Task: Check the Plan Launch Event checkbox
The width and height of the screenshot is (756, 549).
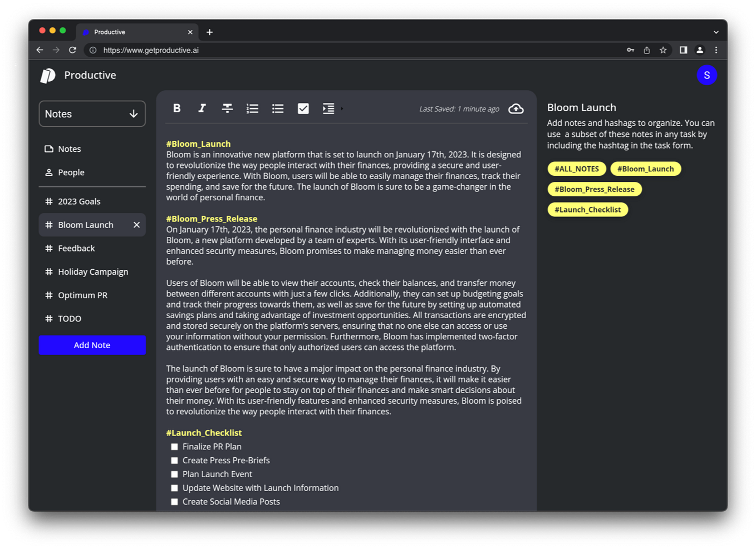Action: pos(174,474)
